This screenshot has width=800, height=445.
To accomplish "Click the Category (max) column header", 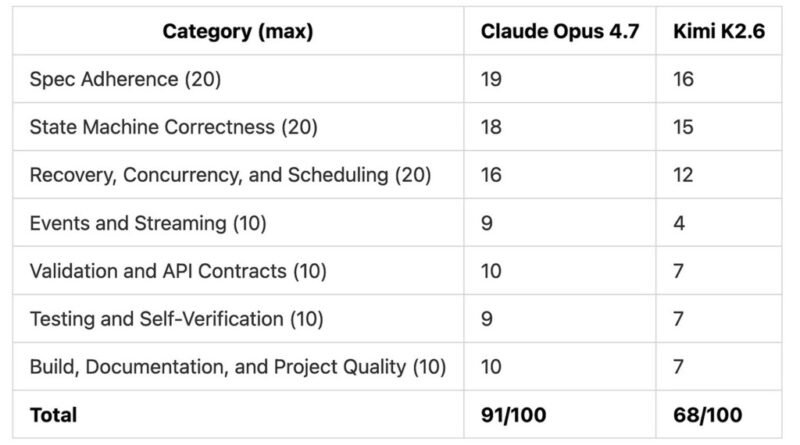I will (x=238, y=32).
